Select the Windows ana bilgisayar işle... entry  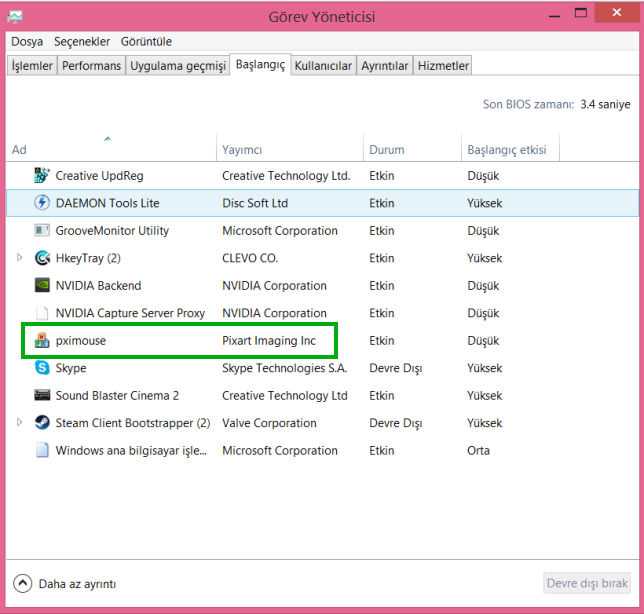(x=131, y=451)
